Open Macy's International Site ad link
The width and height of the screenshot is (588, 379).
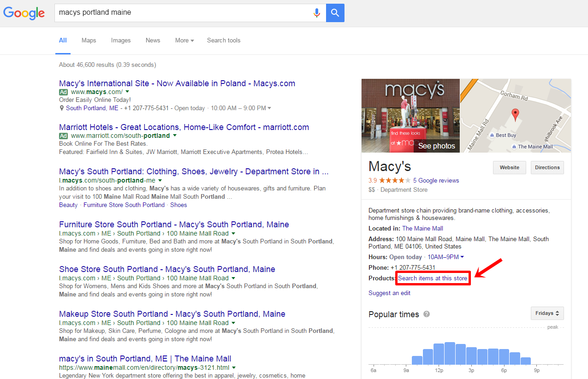177,83
